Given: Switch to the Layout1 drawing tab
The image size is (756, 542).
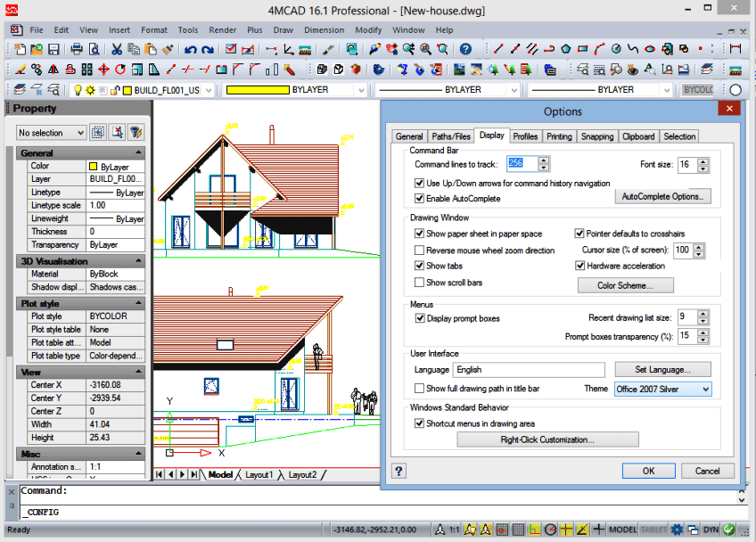Looking at the screenshot, I should pyautogui.click(x=259, y=475).
